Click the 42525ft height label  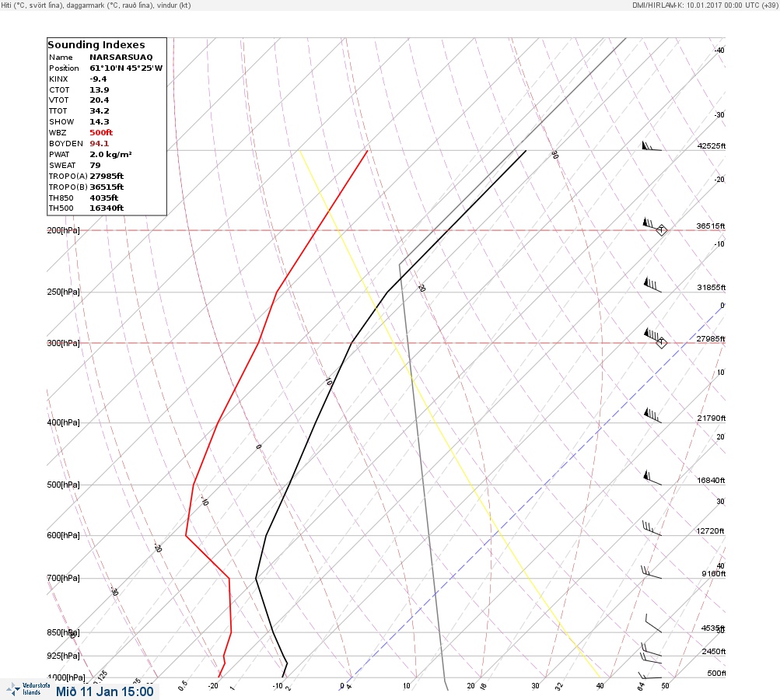[712, 145]
